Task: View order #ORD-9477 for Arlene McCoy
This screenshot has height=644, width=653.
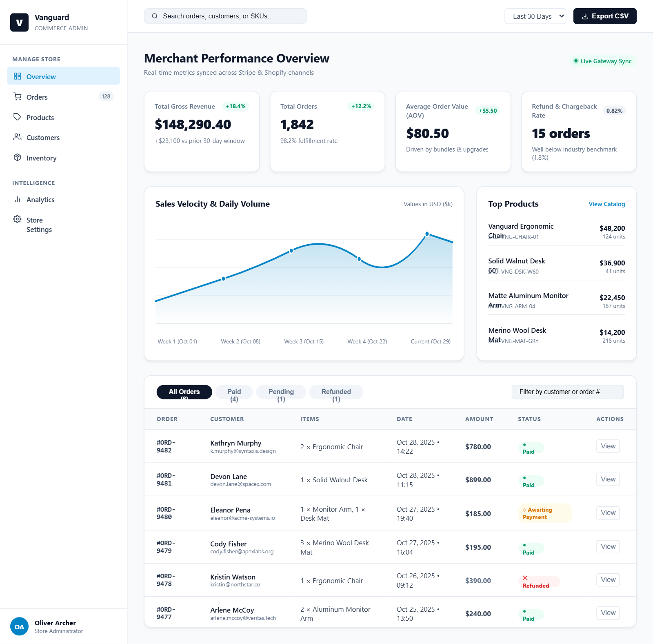Action: coord(608,613)
